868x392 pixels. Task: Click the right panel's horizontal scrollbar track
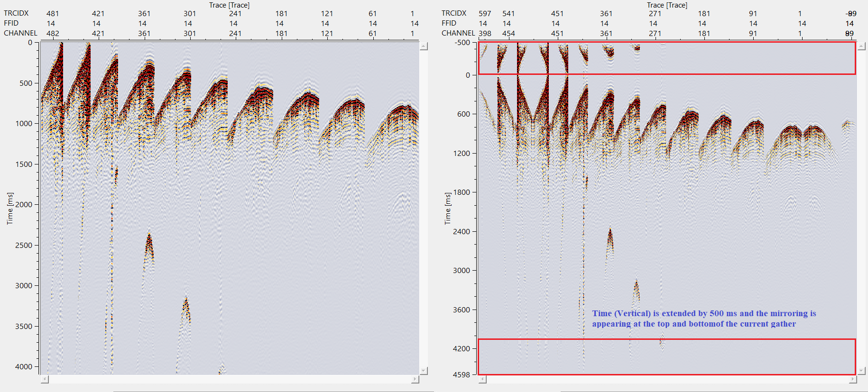(x=667, y=379)
